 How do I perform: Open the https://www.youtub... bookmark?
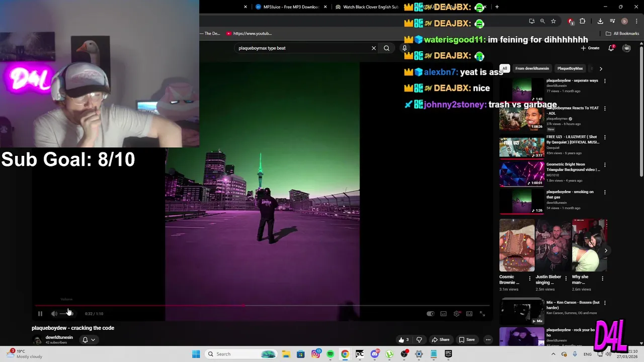tap(249, 34)
